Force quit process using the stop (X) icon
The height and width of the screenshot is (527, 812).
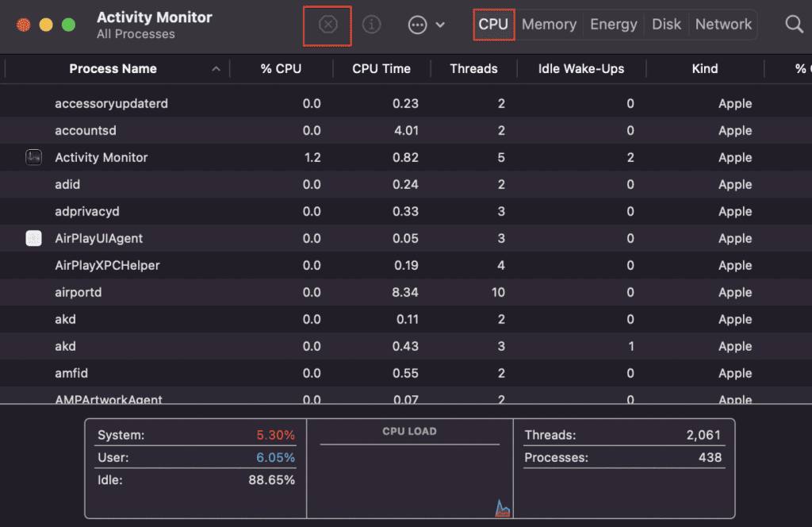tap(327, 25)
